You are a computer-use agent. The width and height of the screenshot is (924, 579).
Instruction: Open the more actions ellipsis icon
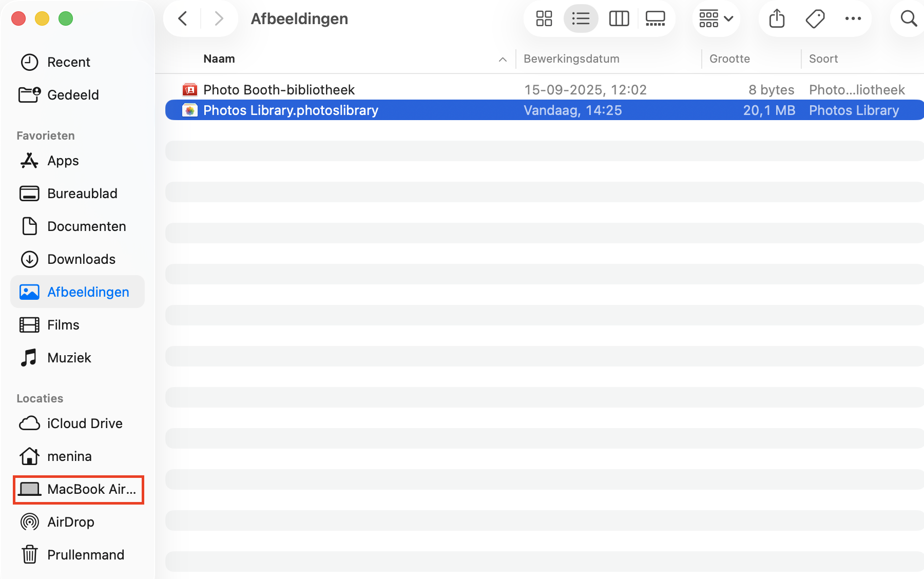coord(854,18)
